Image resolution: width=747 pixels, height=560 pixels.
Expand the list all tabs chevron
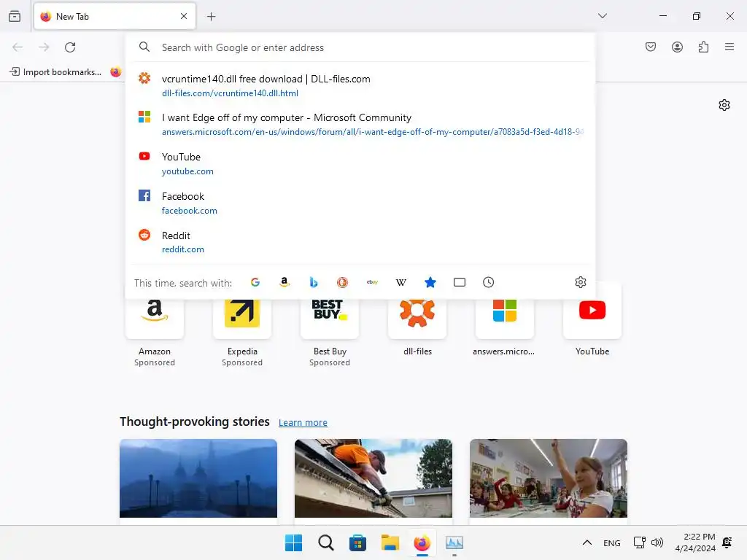[x=603, y=16]
